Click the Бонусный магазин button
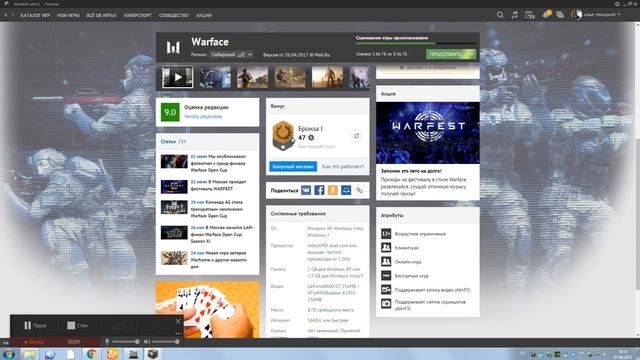Screen dimensions: 640x360 (x=293, y=167)
